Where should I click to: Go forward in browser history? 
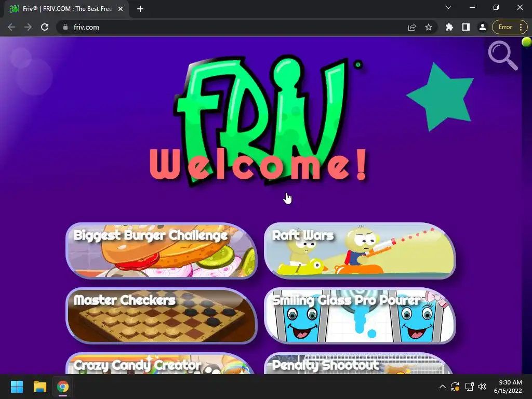click(x=28, y=27)
